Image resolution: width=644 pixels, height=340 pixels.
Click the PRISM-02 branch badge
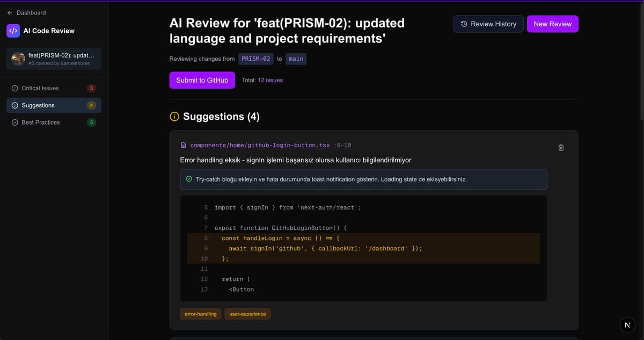tap(256, 59)
